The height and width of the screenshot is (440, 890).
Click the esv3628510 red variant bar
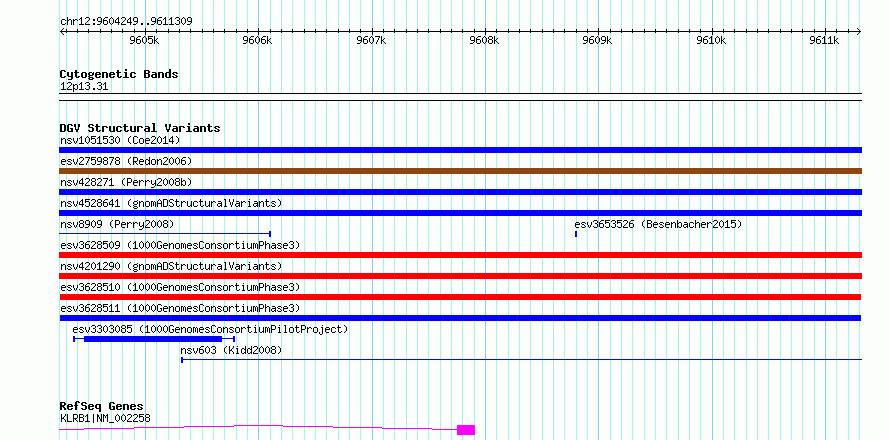460,297
